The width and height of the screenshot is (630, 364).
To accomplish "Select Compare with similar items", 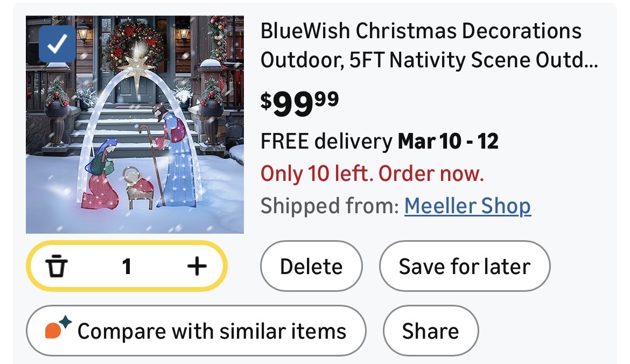I will click(195, 331).
